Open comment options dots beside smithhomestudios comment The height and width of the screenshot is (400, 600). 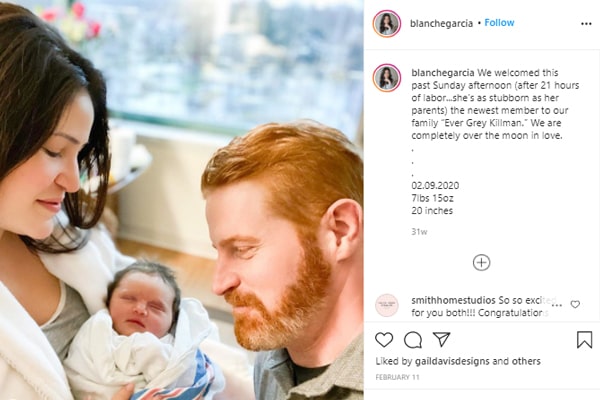coord(557,305)
